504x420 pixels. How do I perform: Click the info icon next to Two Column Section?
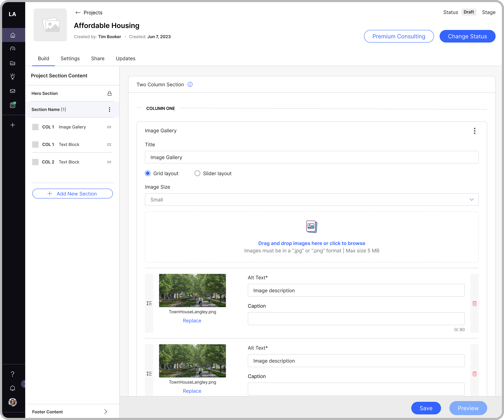coord(190,85)
